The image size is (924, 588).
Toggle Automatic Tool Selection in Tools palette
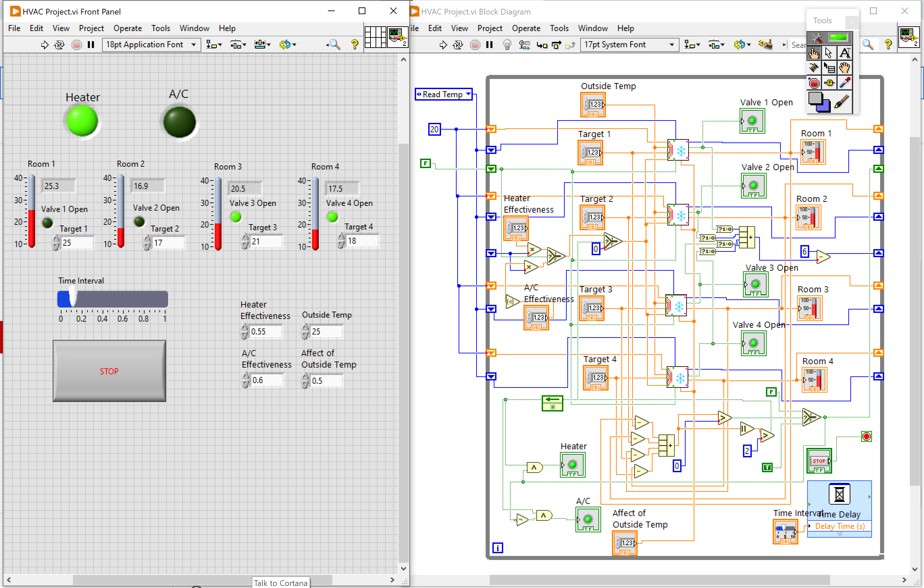(x=829, y=37)
